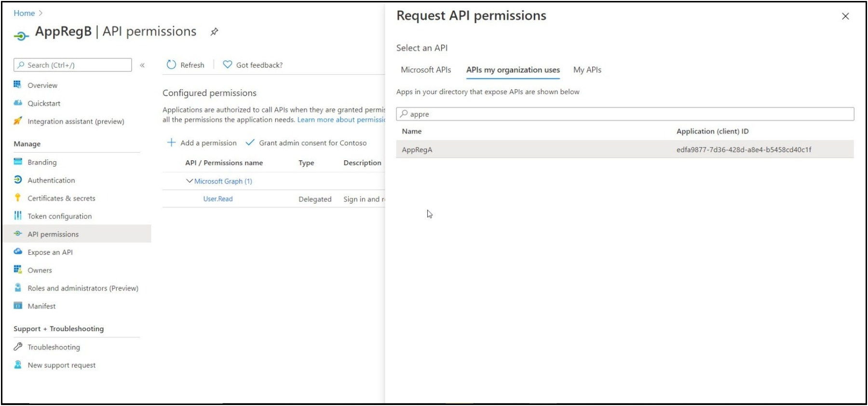The image size is (868, 406).
Task: Click the Refresh icon in the toolbar
Action: 171,65
